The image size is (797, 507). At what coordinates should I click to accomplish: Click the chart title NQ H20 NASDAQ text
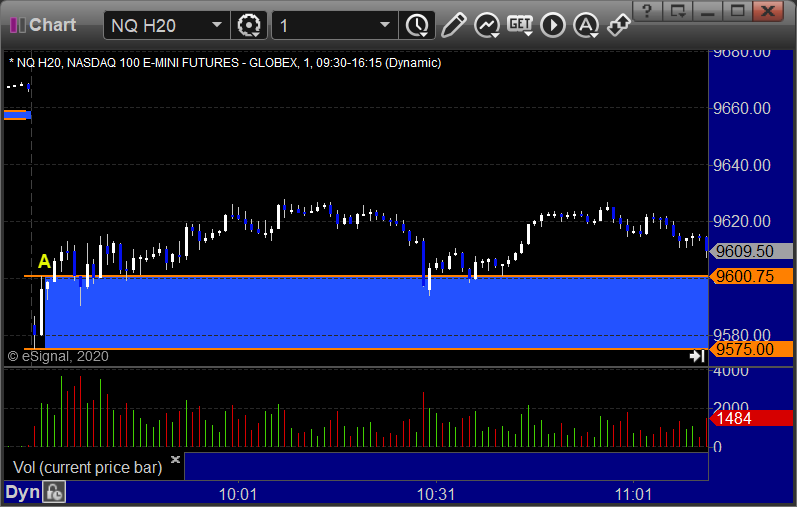225,63
